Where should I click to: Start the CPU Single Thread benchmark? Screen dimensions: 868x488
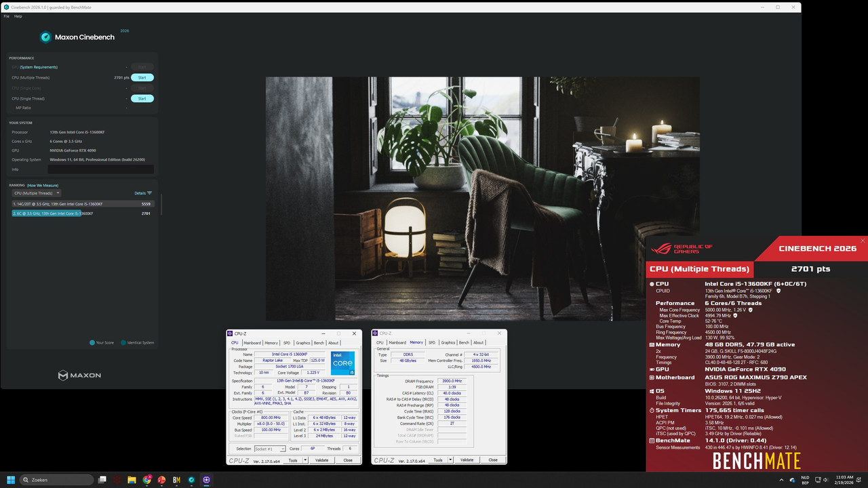[x=142, y=98]
